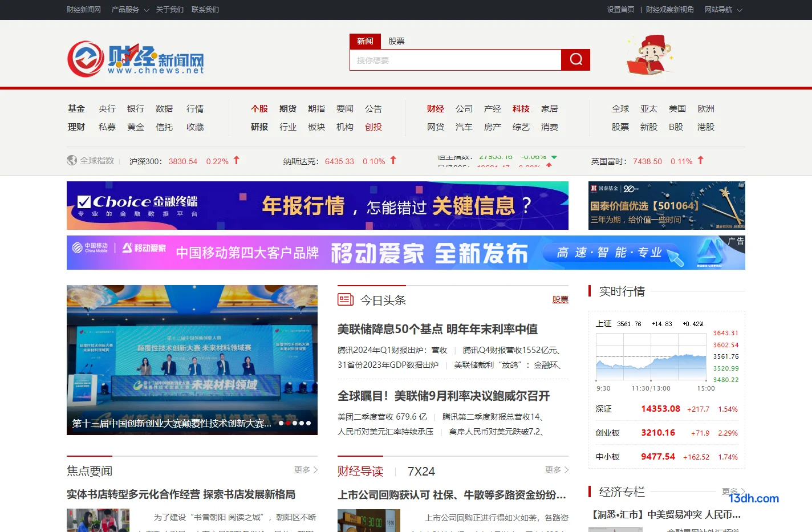Click 英国富时 index value 7438.50
Viewport: 812px width, 532px height.
(647, 161)
